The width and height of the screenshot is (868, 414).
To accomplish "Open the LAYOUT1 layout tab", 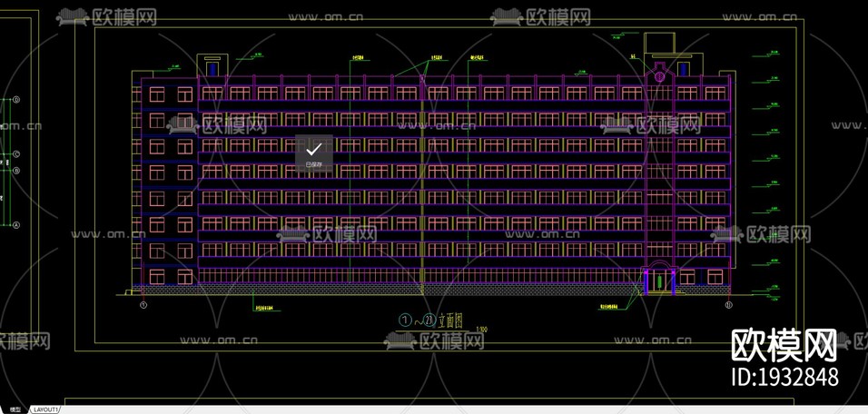I will (44, 409).
